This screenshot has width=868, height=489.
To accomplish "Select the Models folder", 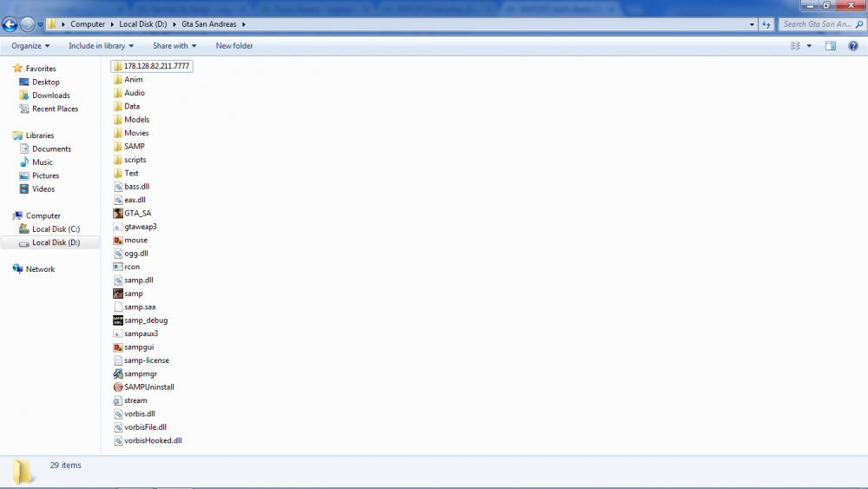I will pos(131,120).
